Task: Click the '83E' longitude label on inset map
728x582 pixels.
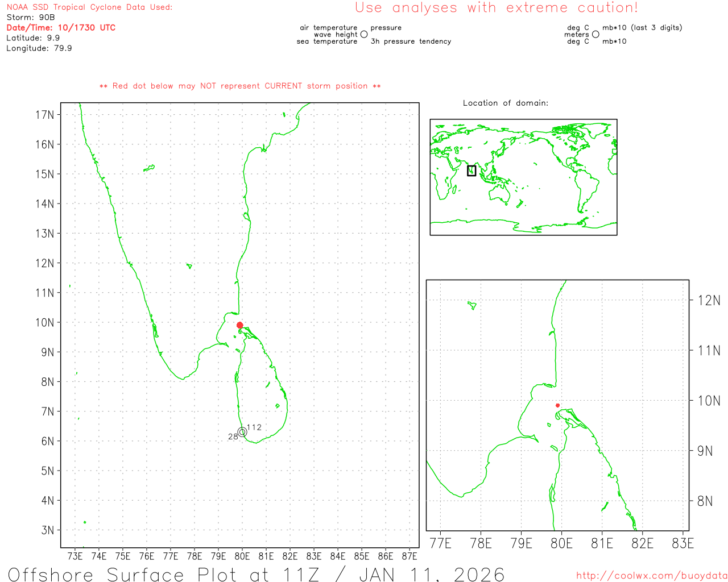Action: (x=682, y=543)
